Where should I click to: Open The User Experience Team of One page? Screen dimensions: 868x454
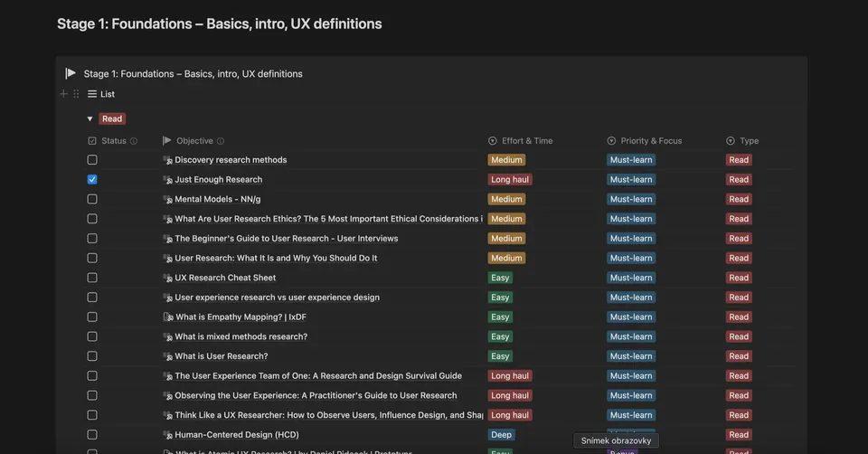click(x=318, y=376)
